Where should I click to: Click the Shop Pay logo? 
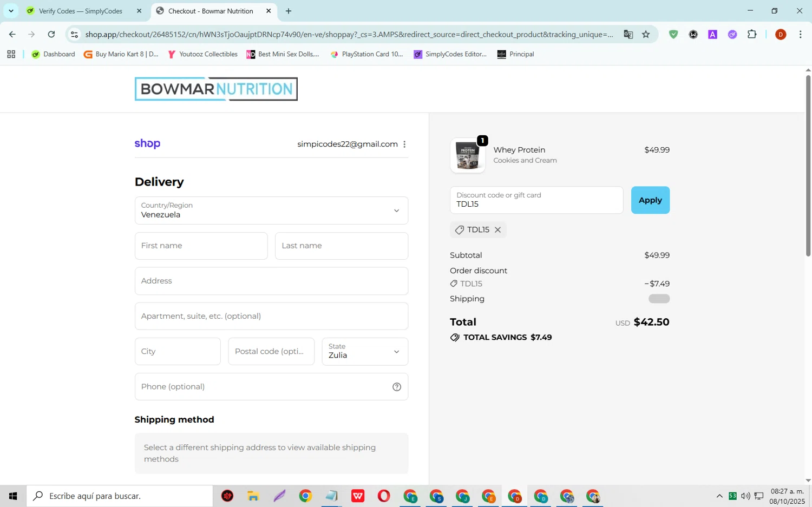point(147,143)
